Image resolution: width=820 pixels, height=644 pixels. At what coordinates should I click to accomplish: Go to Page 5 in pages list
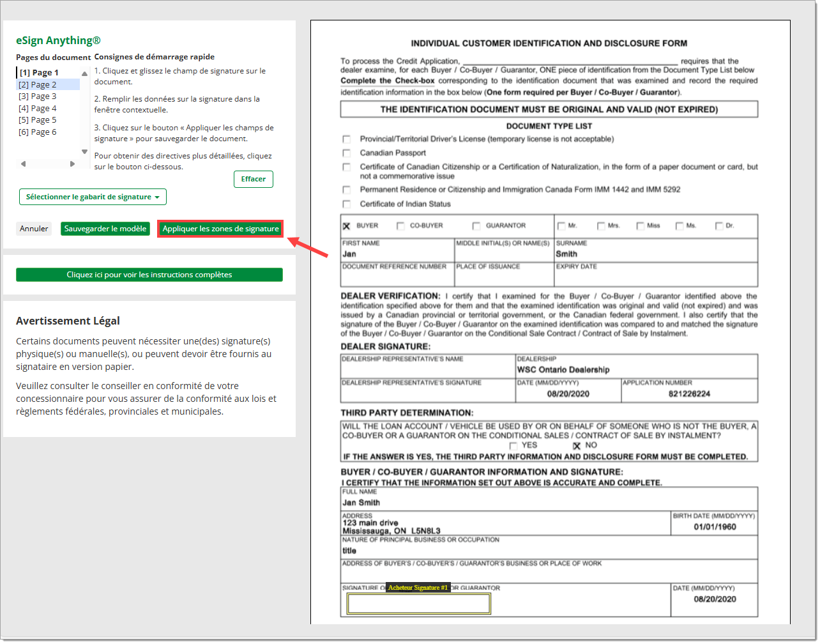tap(38, 120)
